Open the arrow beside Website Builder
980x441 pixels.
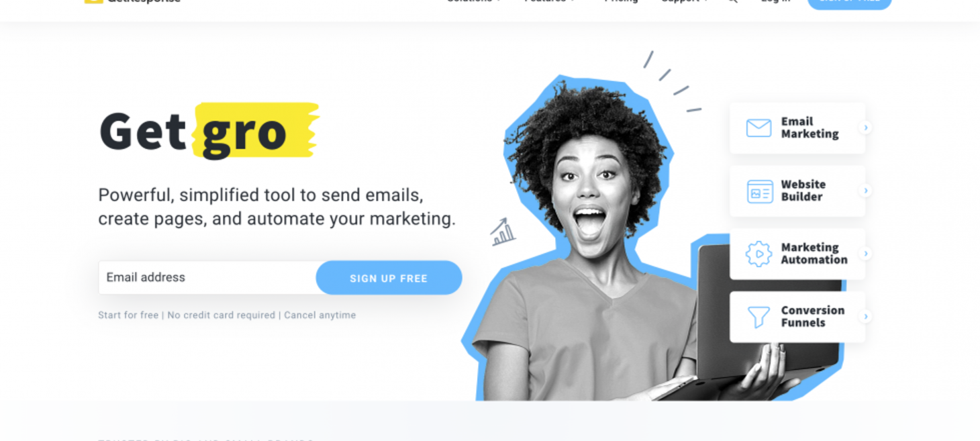pyautogui.click(x=866, y=191)
